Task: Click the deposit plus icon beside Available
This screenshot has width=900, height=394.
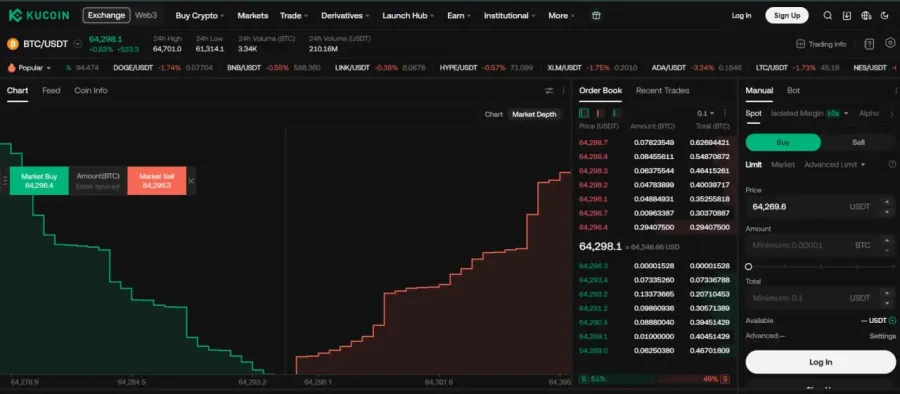Action: (892, 320)
